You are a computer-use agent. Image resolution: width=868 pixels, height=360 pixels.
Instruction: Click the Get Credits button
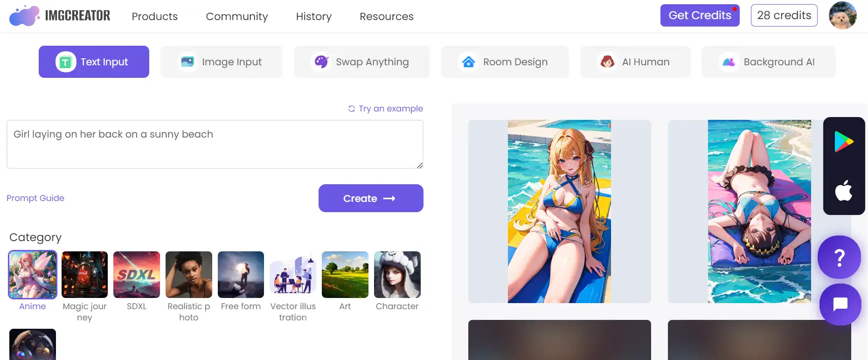(700, 15)
